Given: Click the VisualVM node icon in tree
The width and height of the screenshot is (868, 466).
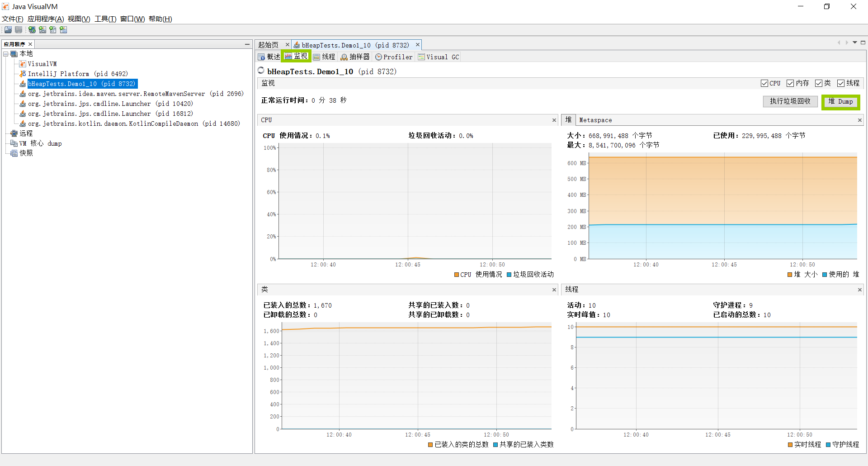Looking at the screenshot, I should 23,64.
